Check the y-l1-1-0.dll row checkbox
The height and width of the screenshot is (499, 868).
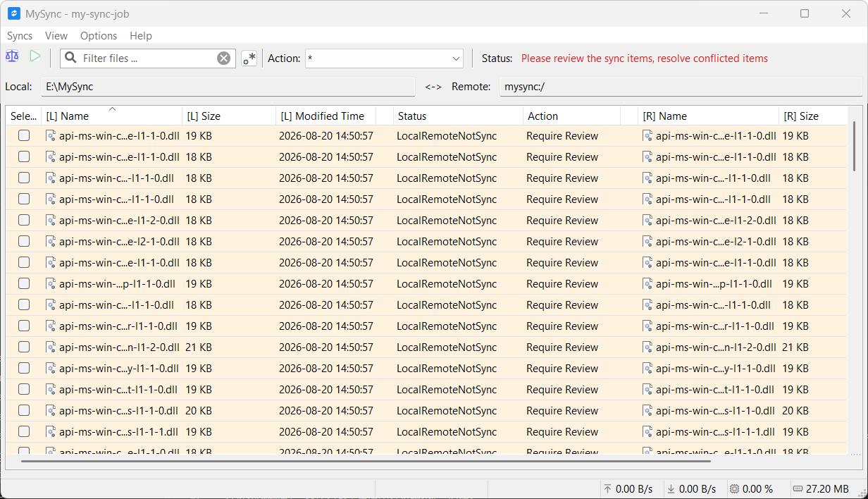24,369
